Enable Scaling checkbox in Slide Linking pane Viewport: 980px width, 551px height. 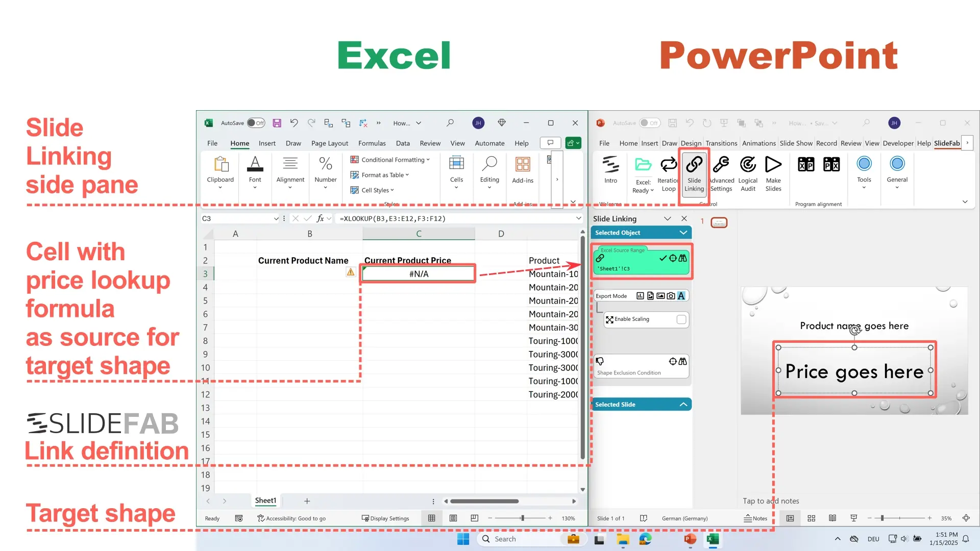point(681,319)
